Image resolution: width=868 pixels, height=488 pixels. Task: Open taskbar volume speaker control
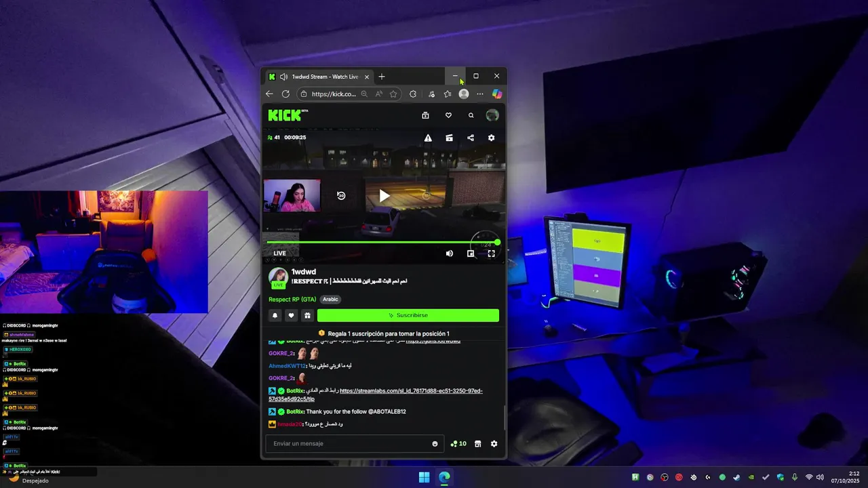(820, 477)
